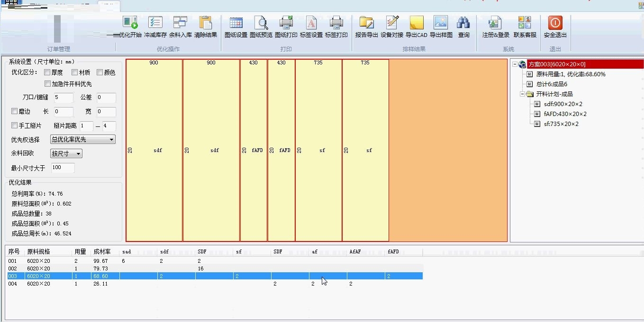The image size is (644, 322).
Task: Click the 导出样图 picture icon
Action: pos(441,22)
